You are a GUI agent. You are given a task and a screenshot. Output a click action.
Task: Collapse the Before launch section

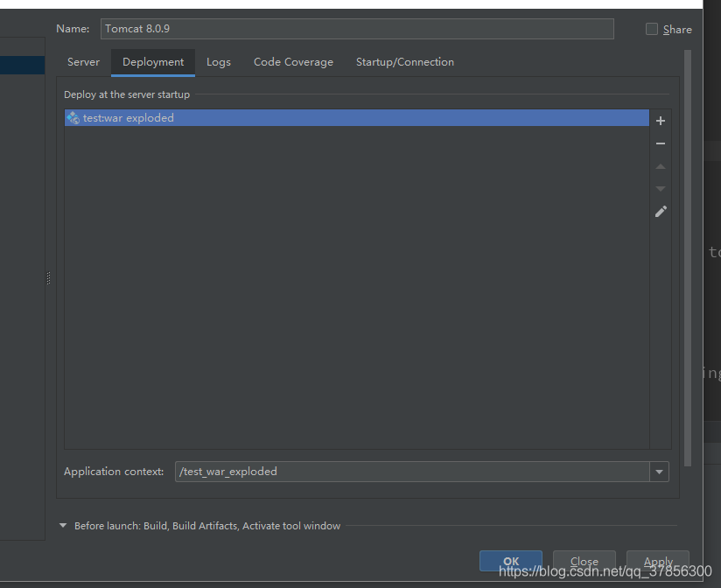[63, 526]
